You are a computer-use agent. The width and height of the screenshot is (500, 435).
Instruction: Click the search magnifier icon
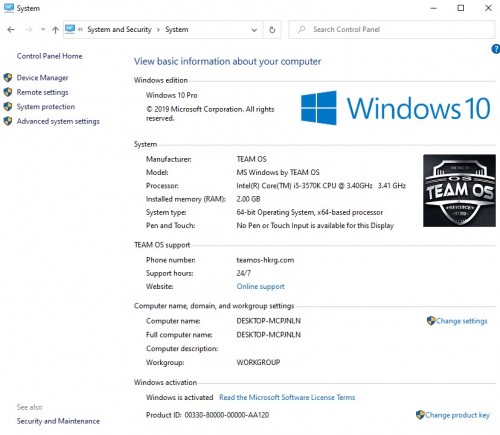pyautogui.click(x=301, y=29)
